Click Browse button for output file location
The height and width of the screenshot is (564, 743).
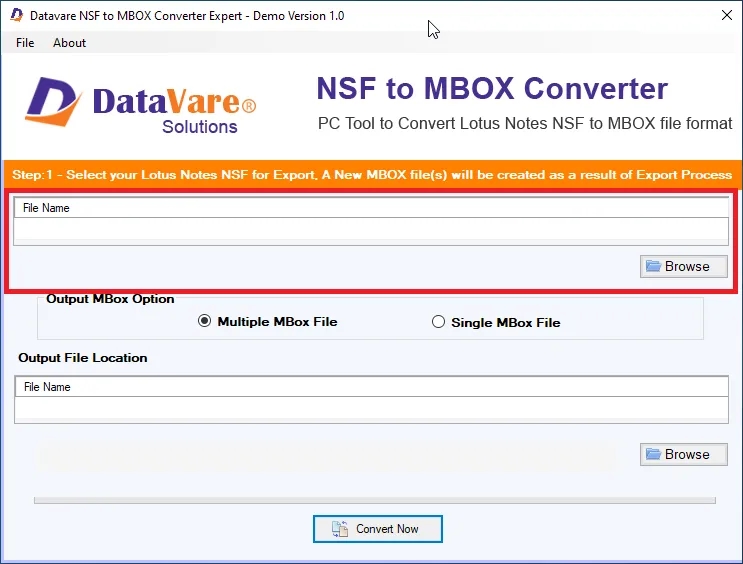click(683, 454)
